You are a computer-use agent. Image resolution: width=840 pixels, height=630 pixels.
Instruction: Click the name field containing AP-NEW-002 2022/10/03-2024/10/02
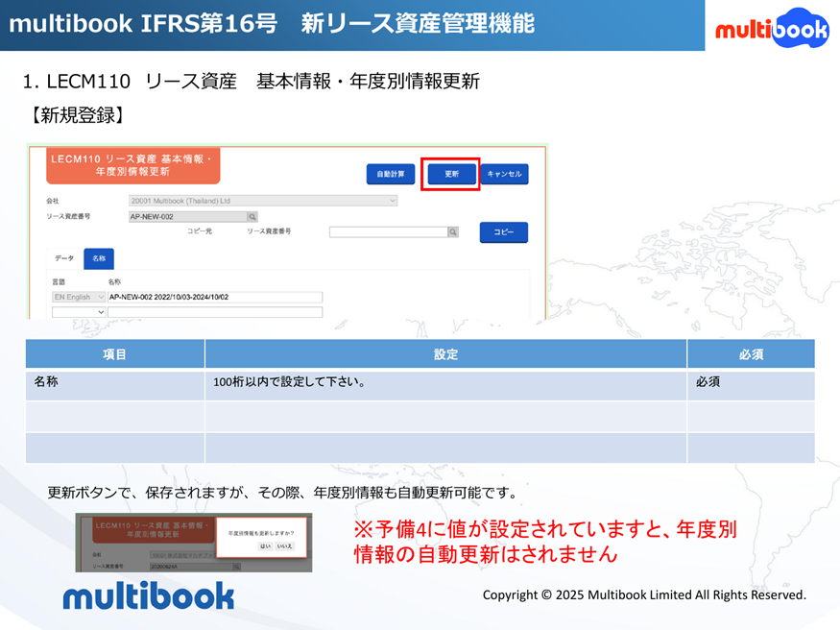(215, 297)
